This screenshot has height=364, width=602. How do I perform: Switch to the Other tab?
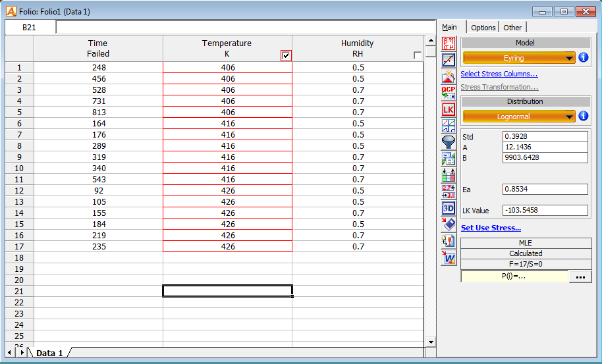click(x=512, y=28)
